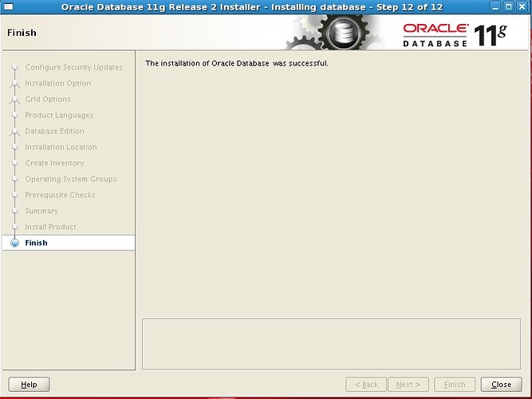This screenshot has height=399, width=532.
Task: Click the Summary step in sidebar
Action: click(x=41, y=211)
